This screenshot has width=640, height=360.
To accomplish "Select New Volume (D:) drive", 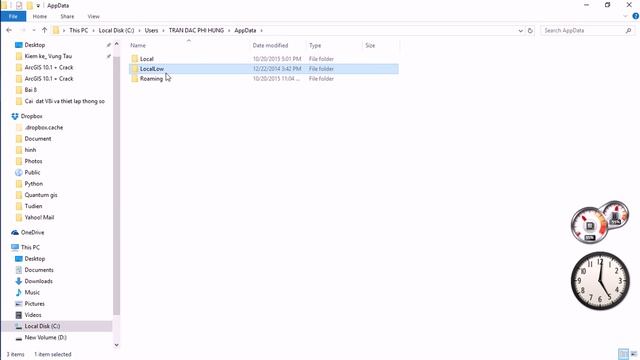I will 45,338.
